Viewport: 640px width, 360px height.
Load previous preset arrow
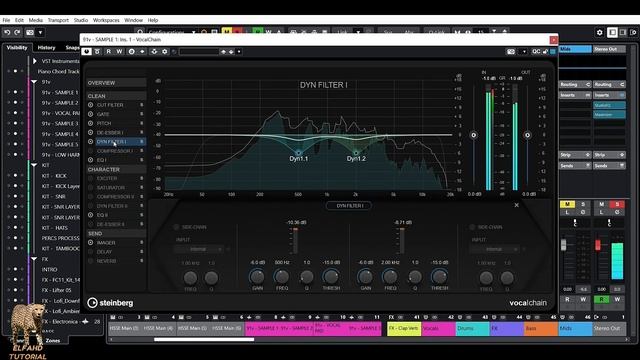[223, 51]
